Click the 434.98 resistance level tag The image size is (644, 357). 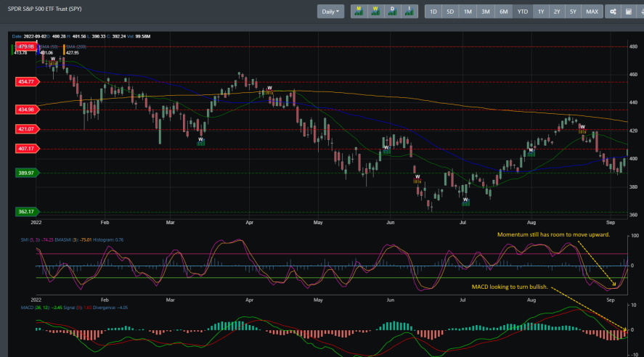27,109
